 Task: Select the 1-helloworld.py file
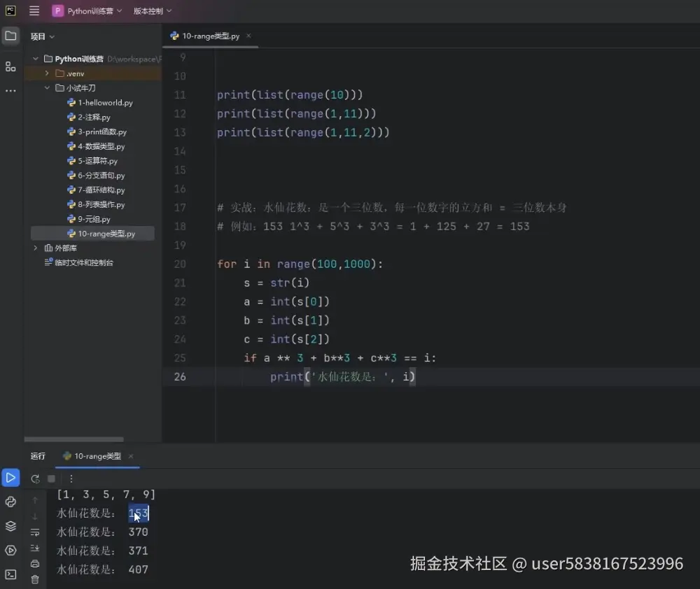[101, 102]
